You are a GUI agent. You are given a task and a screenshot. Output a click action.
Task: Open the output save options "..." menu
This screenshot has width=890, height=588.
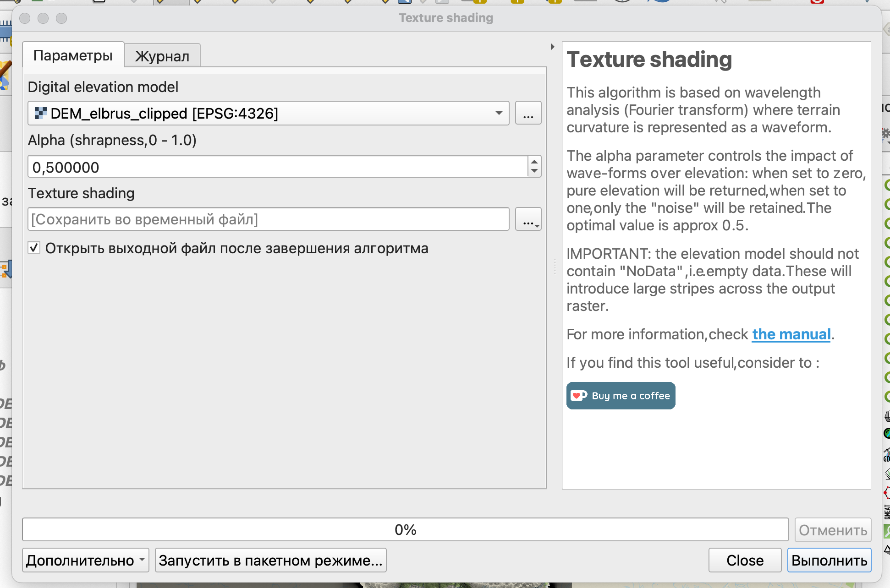coord(528,219)
